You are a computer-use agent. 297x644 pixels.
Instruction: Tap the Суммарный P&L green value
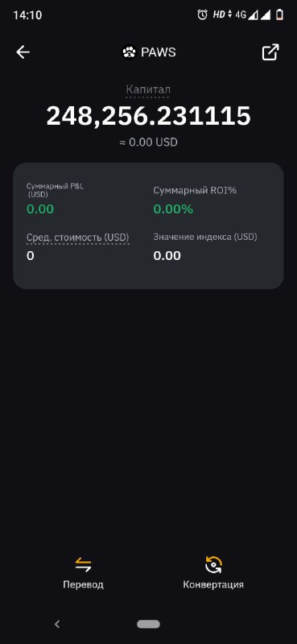pos(40,209)
